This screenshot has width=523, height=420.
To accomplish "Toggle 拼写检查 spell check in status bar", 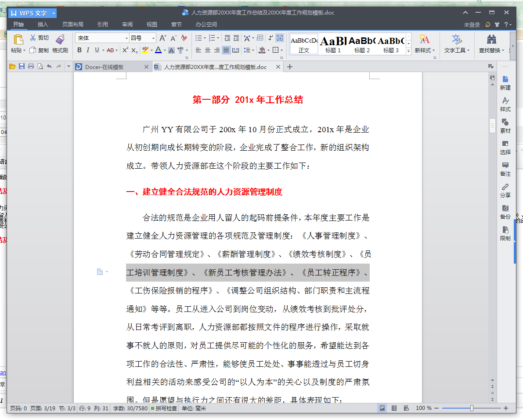I will click(x=164, y=409).
